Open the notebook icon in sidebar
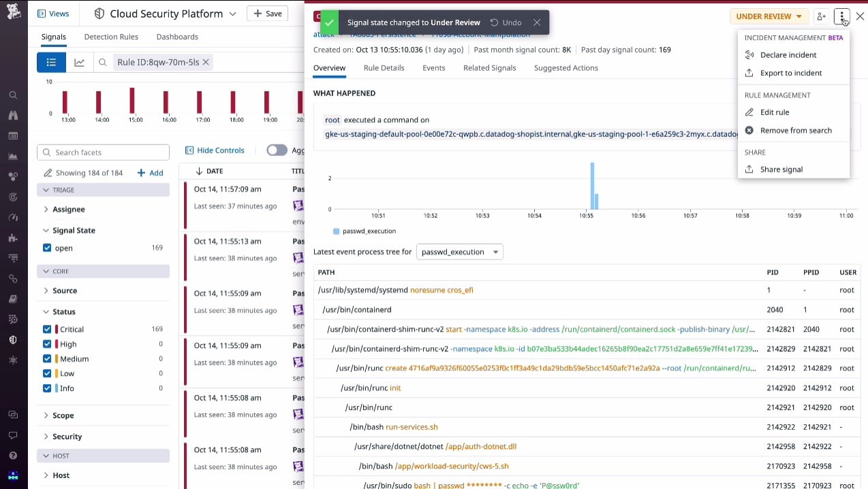Screen dimensions: 868x489 [13, 299]
